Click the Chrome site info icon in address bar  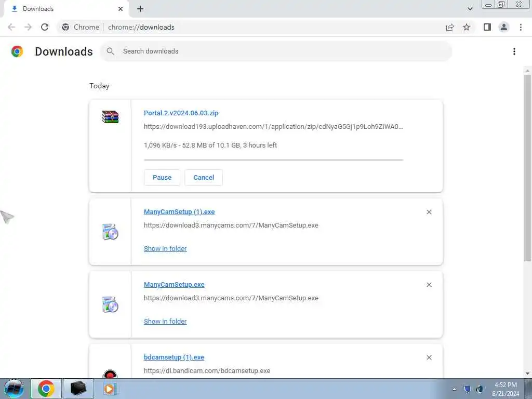pos(65,27)
